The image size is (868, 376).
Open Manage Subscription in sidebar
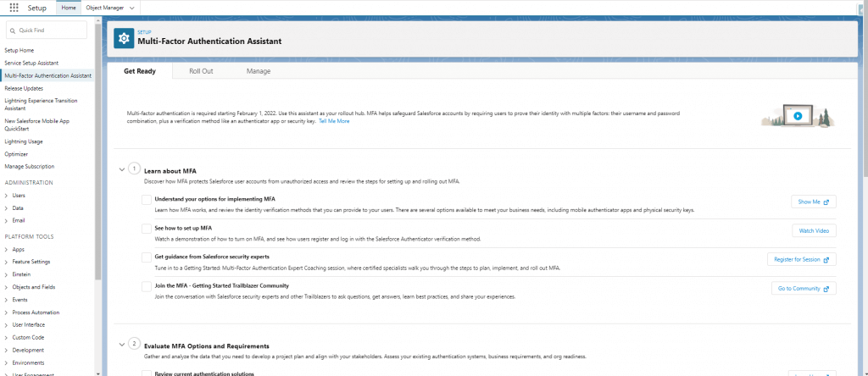[x=30, y=167]
